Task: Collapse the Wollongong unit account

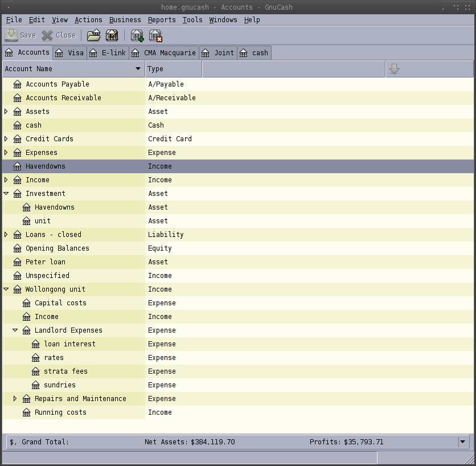Action: (6, 289)
